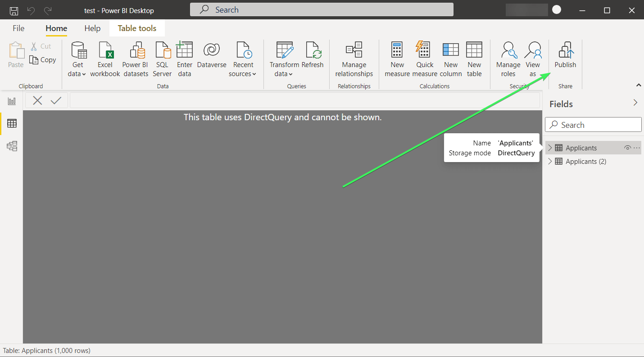Viewport: 644px width, 357px height.
Task: Select the Home ribbon tab
Action: [56, 28]
